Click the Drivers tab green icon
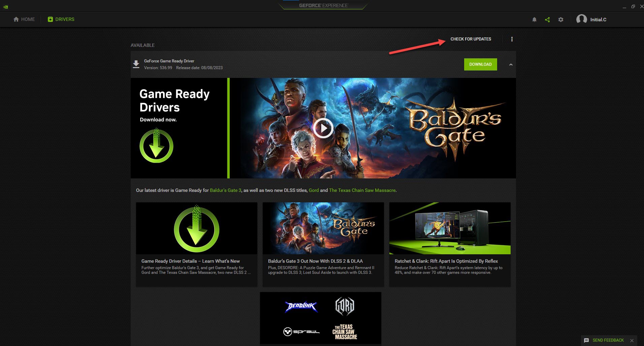Image resolution: width=644 pixels, height=346 pixels. click(50, 19)
